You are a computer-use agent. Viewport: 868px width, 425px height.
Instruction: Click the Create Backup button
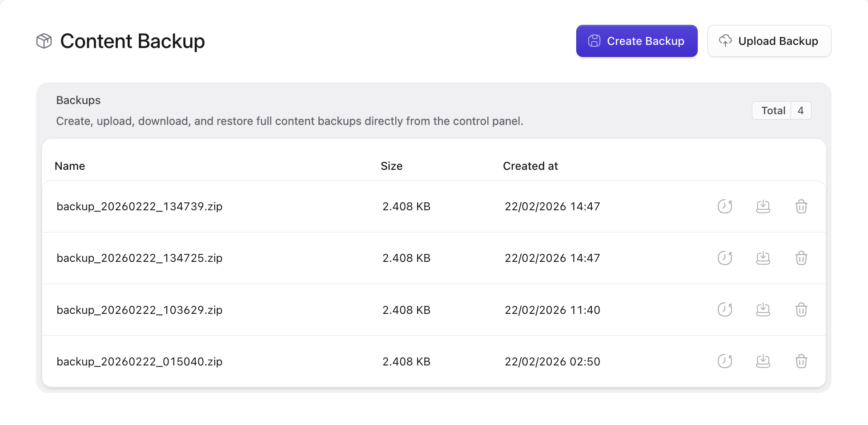point(636,41)
